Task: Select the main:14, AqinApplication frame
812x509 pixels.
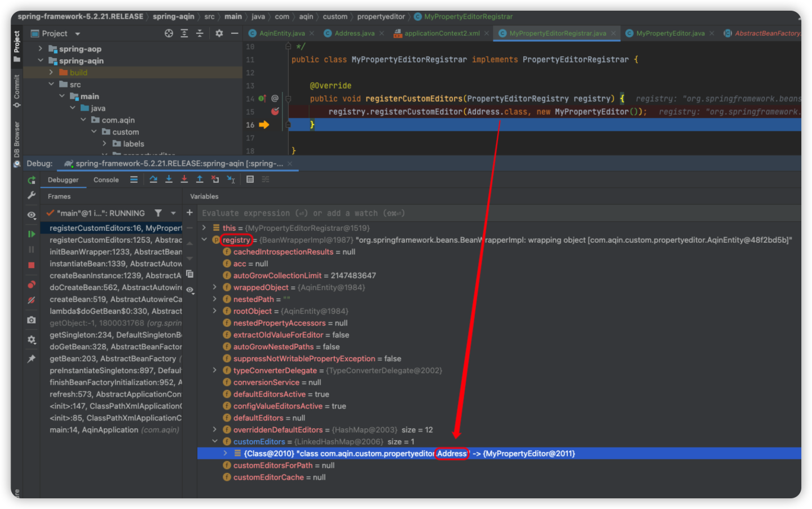Action: click(114, 429)
